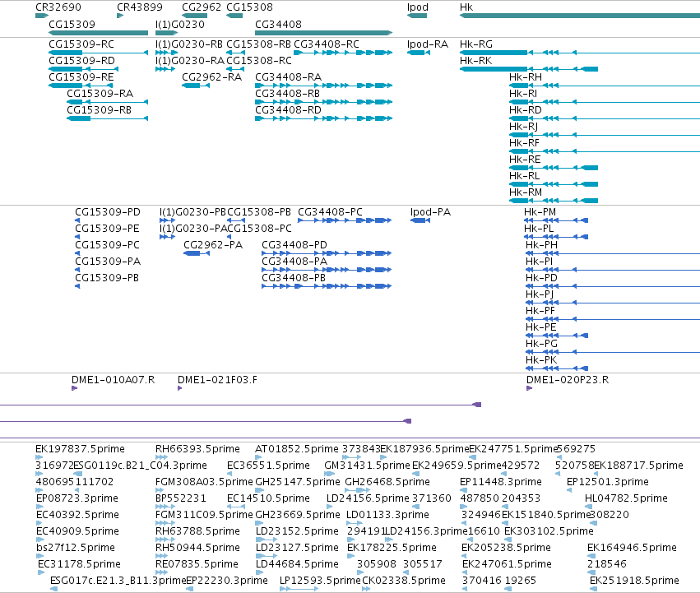Open insertion DME1-020P23.R
The height and width of the screenshot is (593, 700).
(568, 380)
